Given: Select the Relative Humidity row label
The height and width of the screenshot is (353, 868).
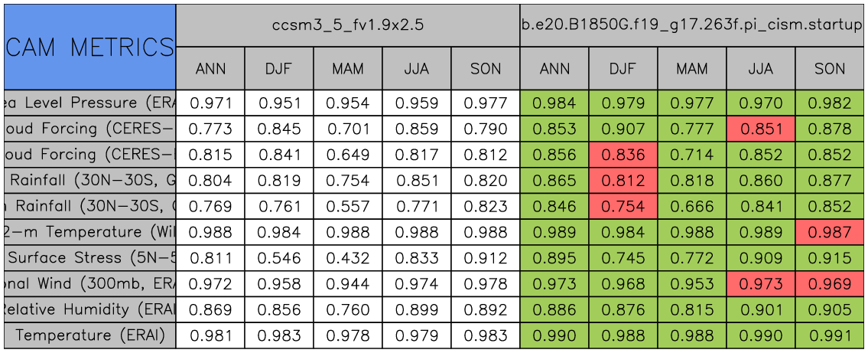Looking at the screenshot, I should tap(90, 309).
